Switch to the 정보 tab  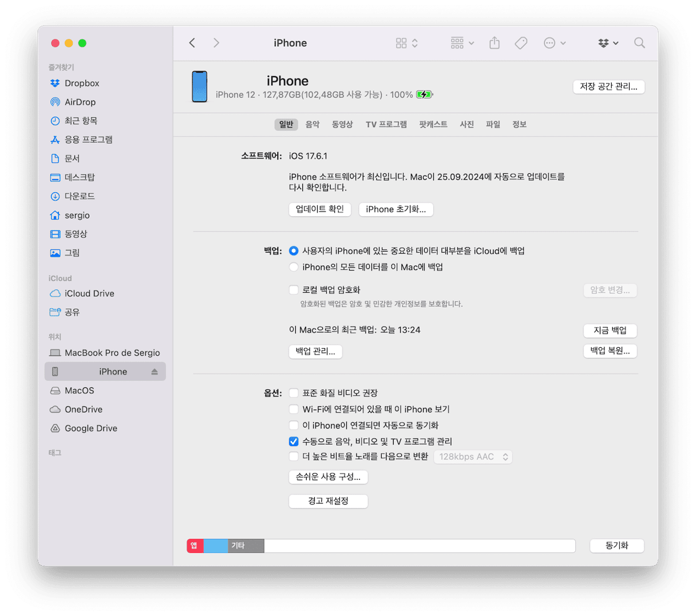pos(519,124)
